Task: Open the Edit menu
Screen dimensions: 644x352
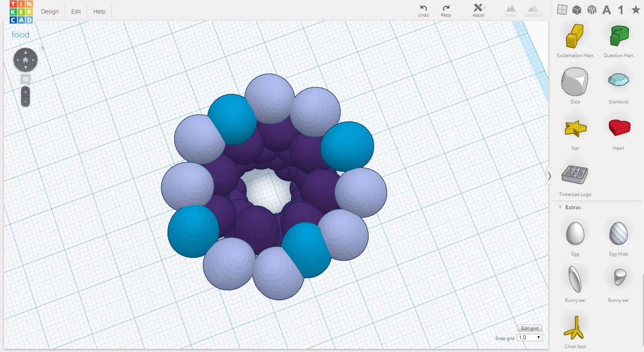Action: point(76,12)
